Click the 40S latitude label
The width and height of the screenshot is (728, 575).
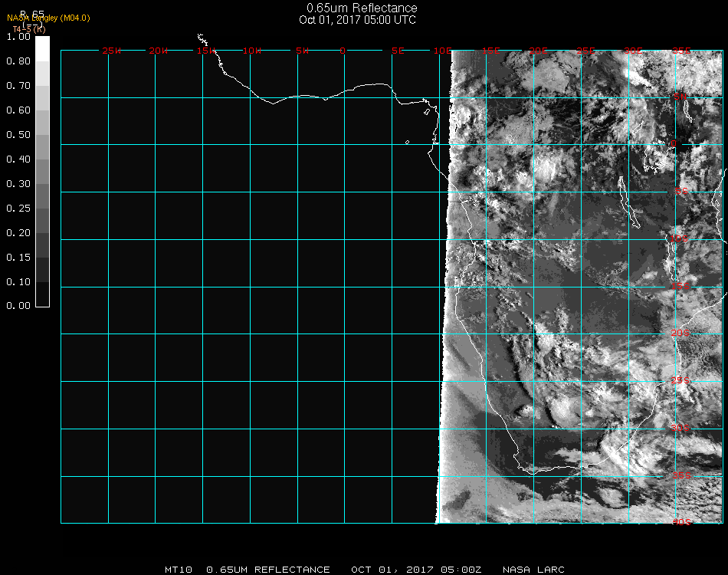680,522
